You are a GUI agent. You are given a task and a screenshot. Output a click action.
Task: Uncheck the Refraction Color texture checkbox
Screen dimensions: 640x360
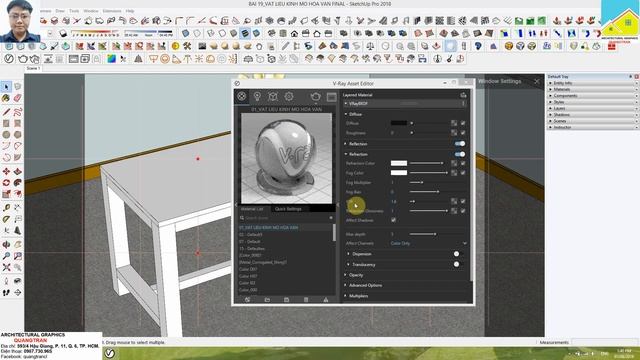pos(463,163)
